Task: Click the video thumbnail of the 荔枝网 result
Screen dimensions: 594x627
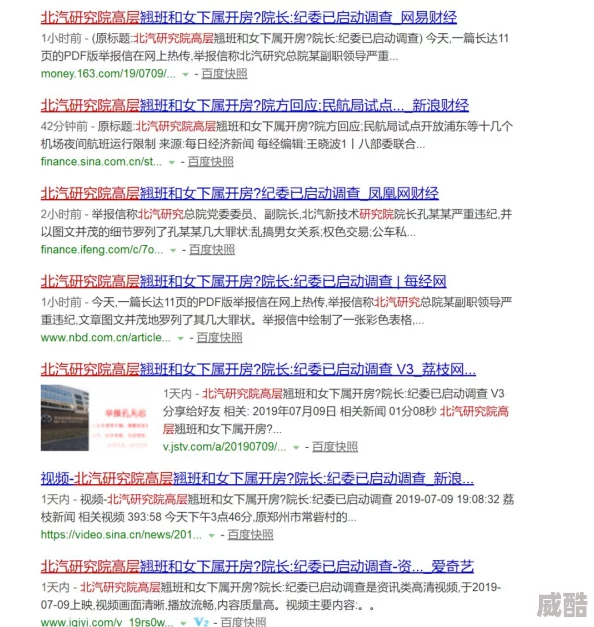Action: 94,418
